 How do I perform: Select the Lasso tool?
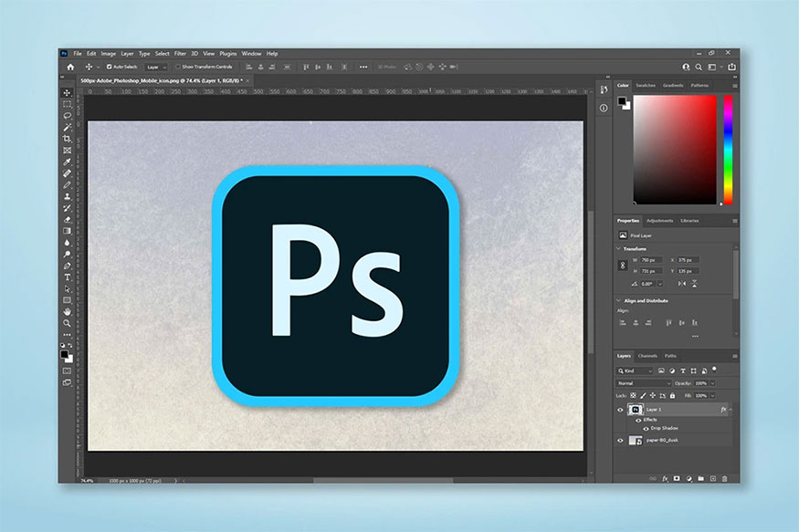tap(67, 116)
